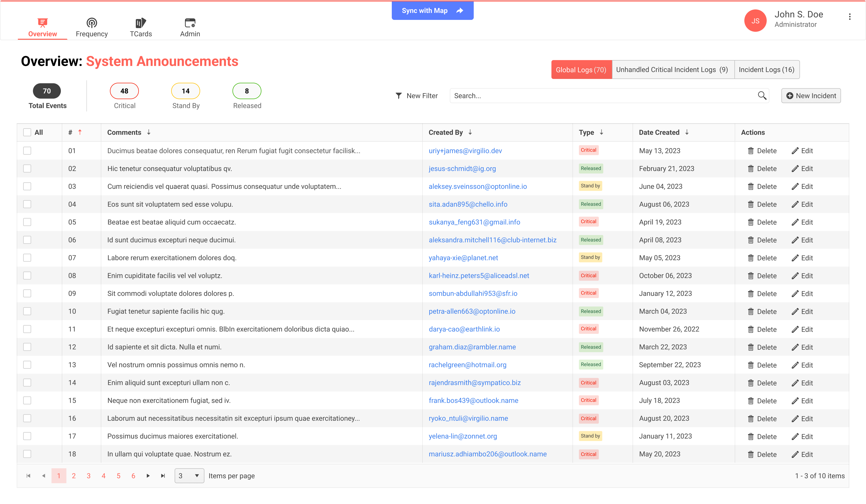The height and width of the screenshot is (504, 866).
Task: Click the search magnifier icon
Action: click(x=762, y=96)
